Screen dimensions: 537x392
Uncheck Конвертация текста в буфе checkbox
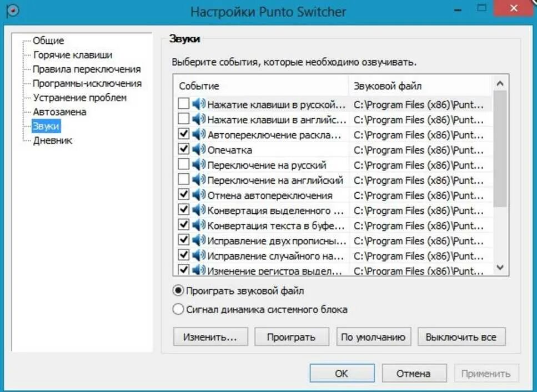(x=184, y=224)
